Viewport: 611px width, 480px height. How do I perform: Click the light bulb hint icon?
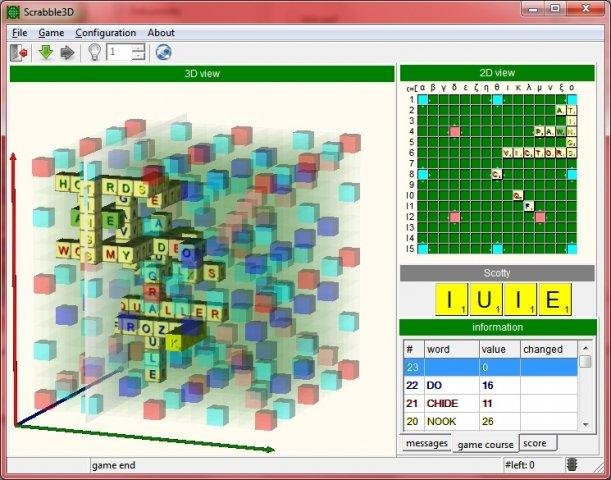click(94, 52)
